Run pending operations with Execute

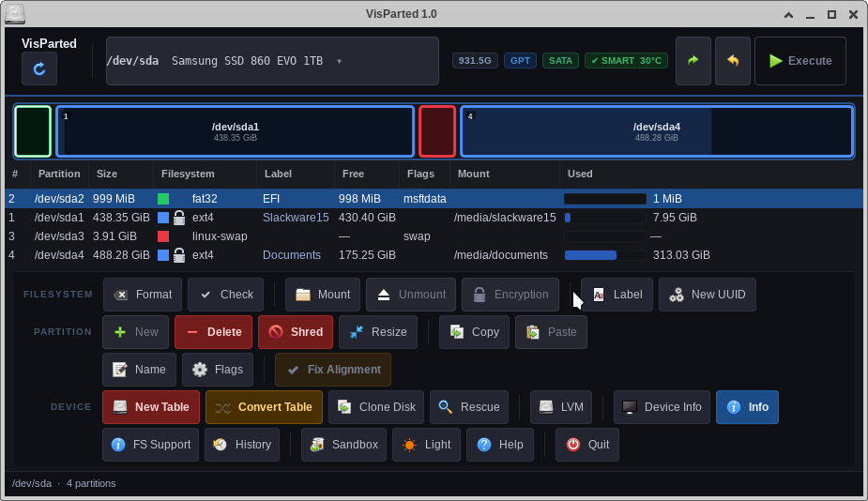click(x=799, y=61)
